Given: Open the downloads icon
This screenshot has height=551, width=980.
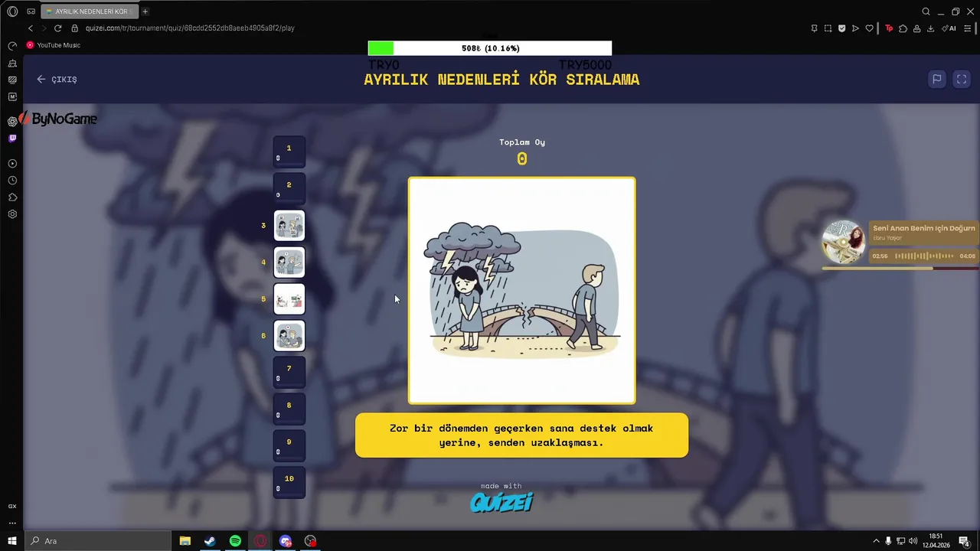Looking at the screenshot, I should (x=930, y=28).
